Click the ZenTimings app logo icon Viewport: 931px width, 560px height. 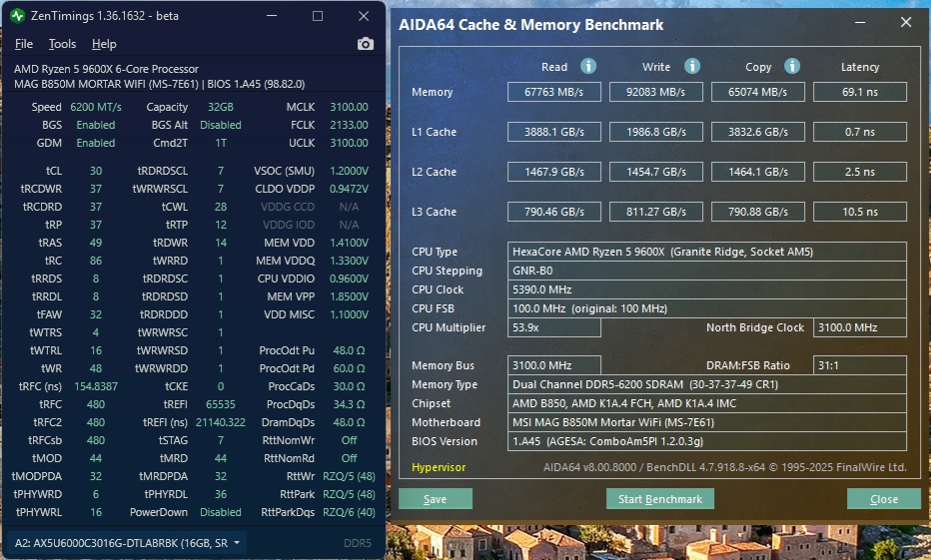(17, 16)
